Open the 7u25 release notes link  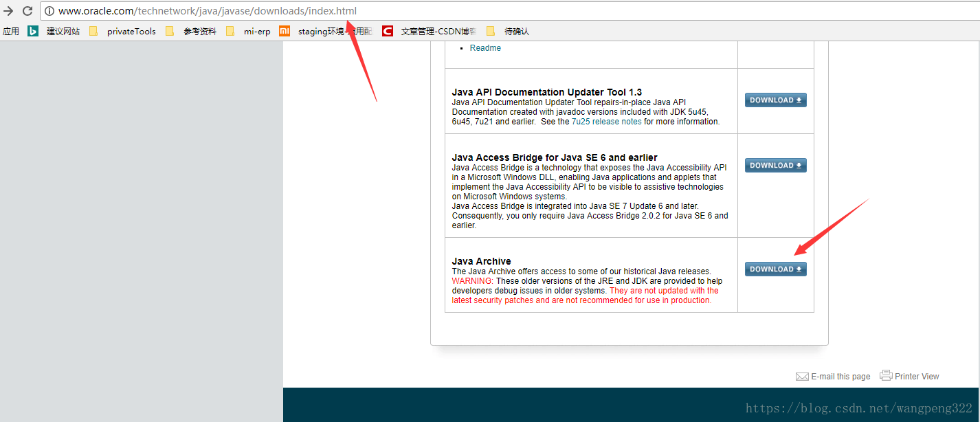tap(606, 122)
